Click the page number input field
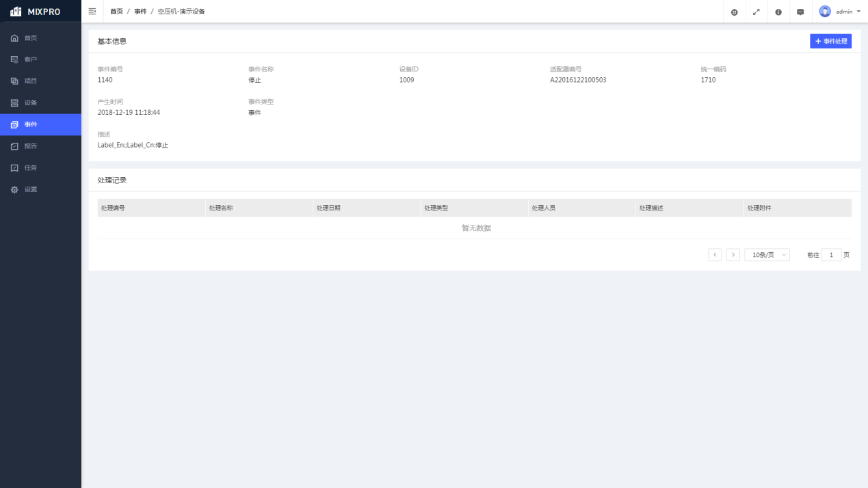 [x=831, y=255]
